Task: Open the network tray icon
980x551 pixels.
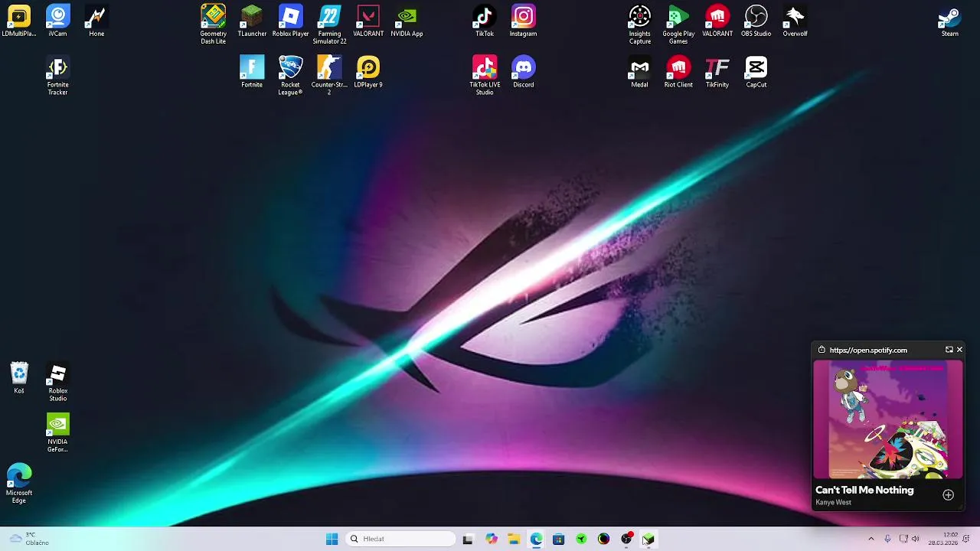Action: (903, 539)
